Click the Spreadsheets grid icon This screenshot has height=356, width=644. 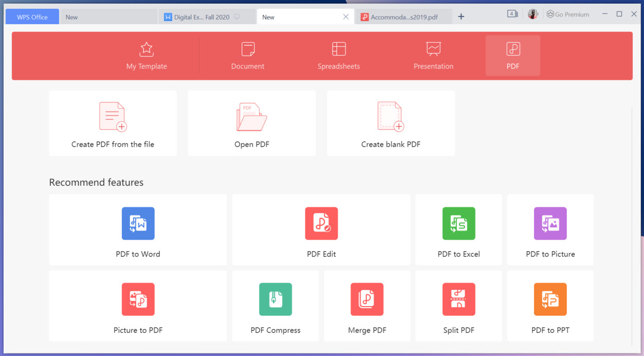tap(339, 49)
